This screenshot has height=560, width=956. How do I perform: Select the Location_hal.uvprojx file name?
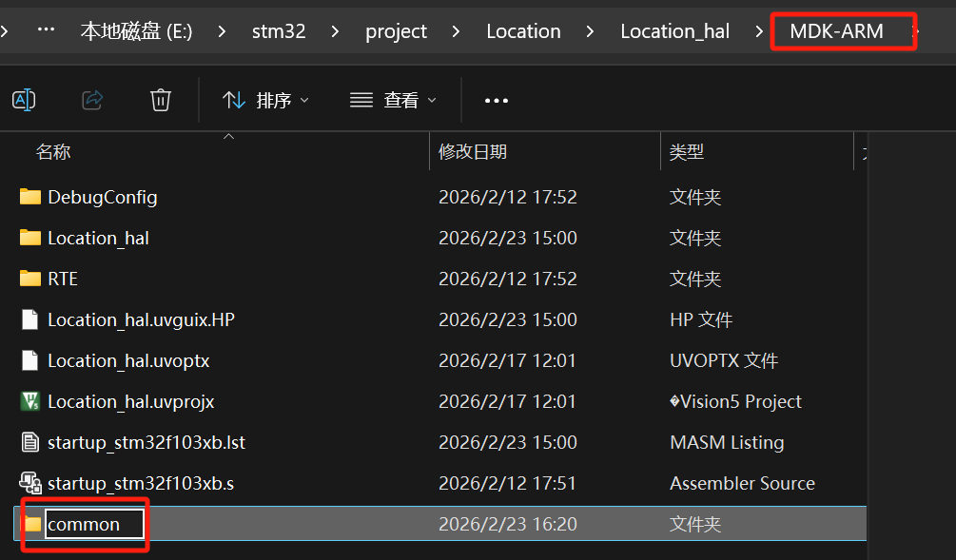131,401
